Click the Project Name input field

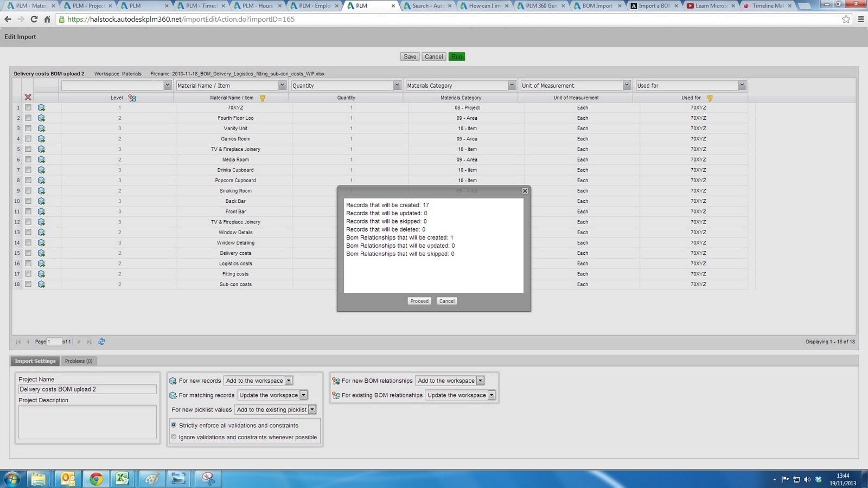pyautogui.click(x=87, y=389)
